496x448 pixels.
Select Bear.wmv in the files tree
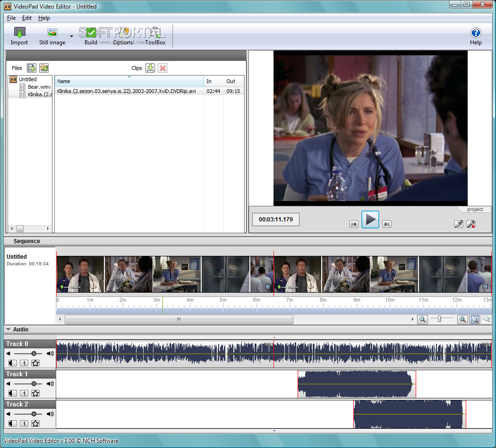[x=39, y=87]
